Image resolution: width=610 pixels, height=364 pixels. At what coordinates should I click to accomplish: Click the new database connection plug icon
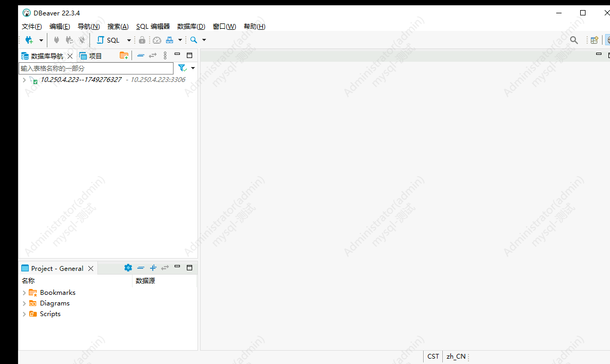(29, 40)
